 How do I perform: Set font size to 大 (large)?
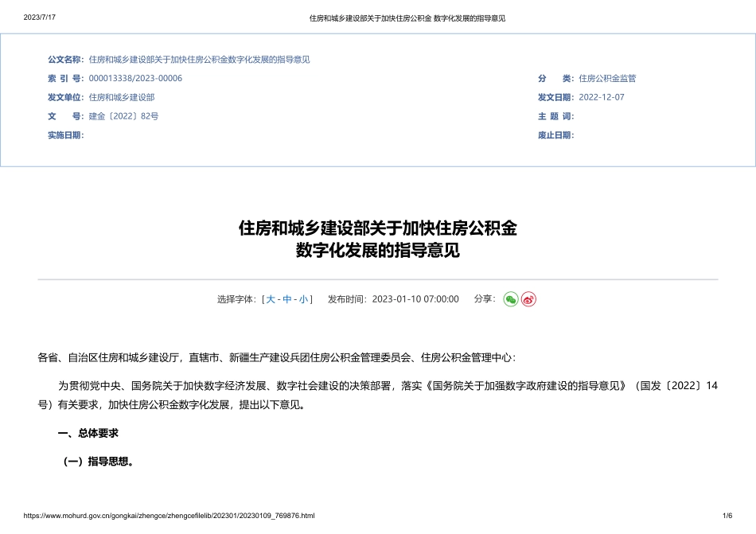point(271,299)
